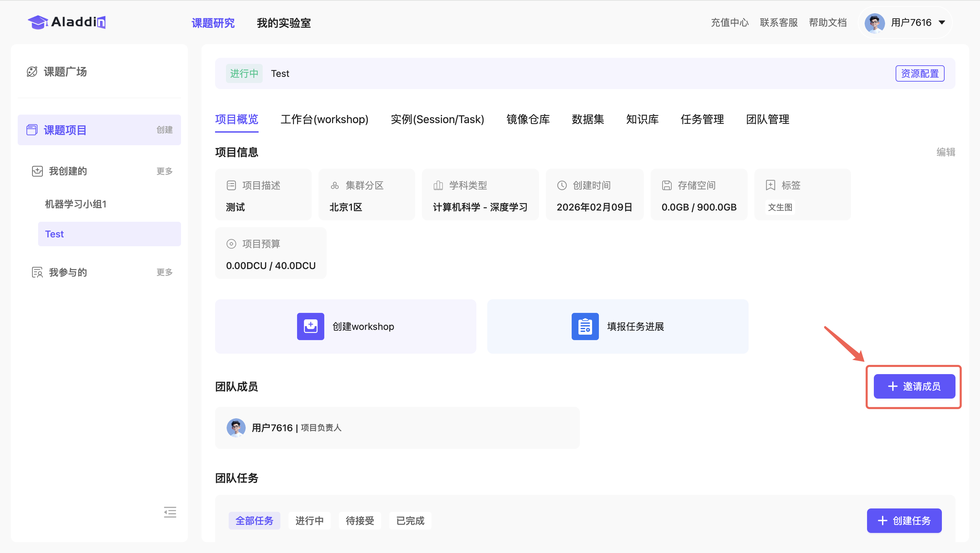The height and width of the screenshot is (553, 980).
Task: Click the 填报任务进展 clipboard icon
Action: point(585,326)
